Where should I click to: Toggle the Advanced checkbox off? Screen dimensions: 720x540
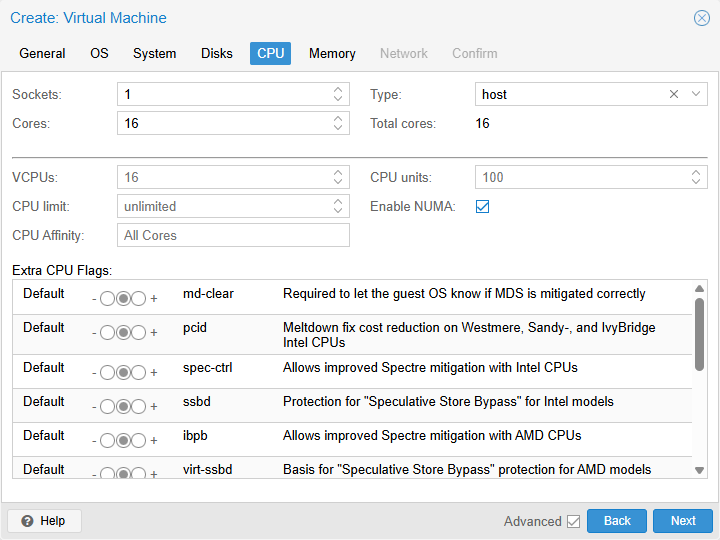pos(573,521)
